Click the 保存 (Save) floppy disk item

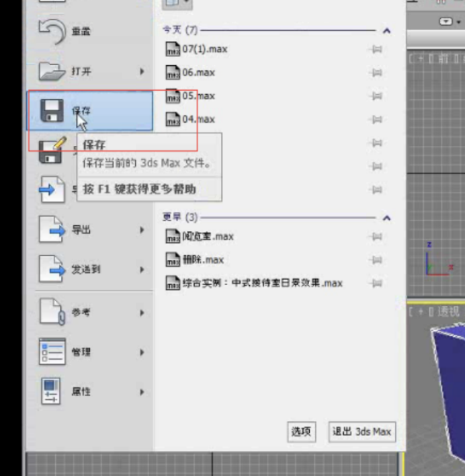click(90, 111)
